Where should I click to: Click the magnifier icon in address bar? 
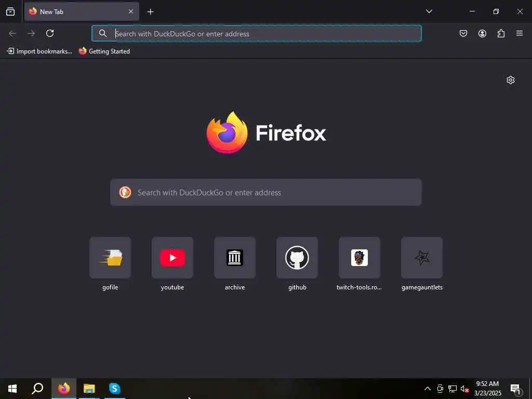click(103, 33)
